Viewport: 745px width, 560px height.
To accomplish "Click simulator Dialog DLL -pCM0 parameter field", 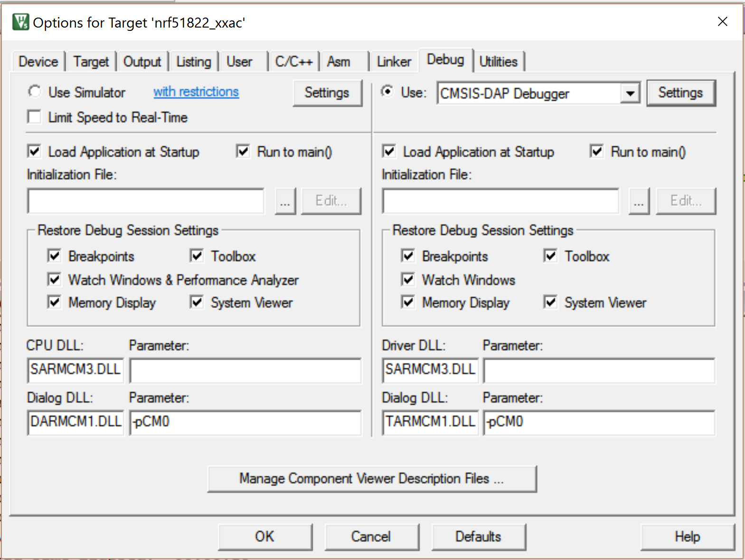I will click(x=245, y=423).
